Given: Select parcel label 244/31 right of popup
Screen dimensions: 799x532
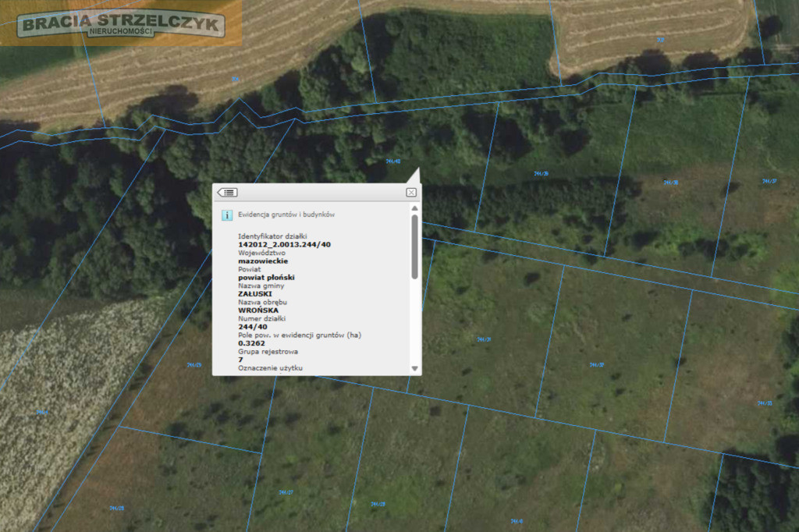Looking at the screenshot, I should click(484, 339).
